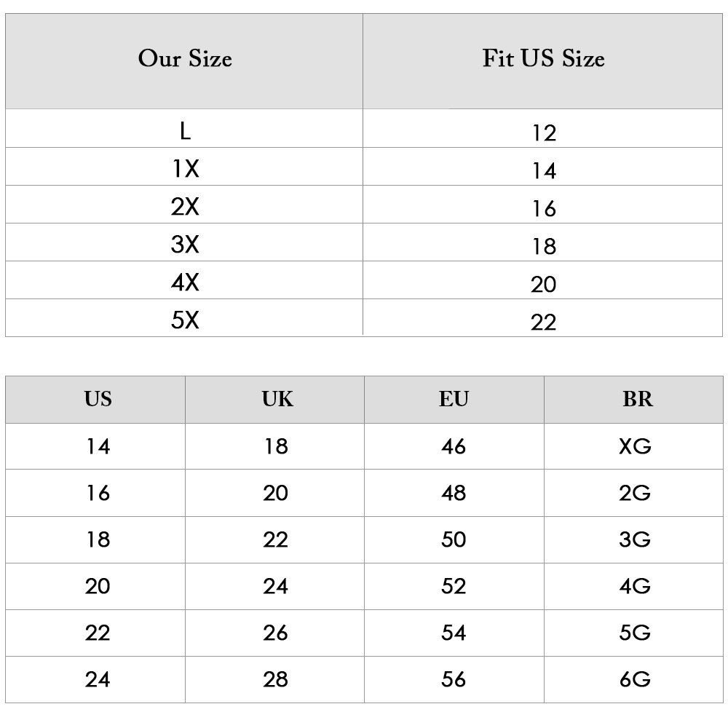Screen dimensions: 728x728
Task: Select the 'XG' BR size cell
Action: 635,446
